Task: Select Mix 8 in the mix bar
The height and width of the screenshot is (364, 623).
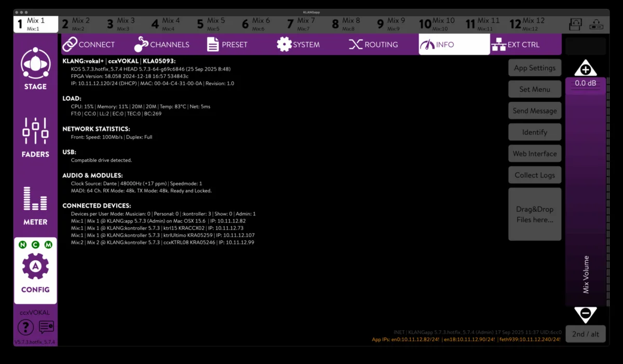Action: 352,24
